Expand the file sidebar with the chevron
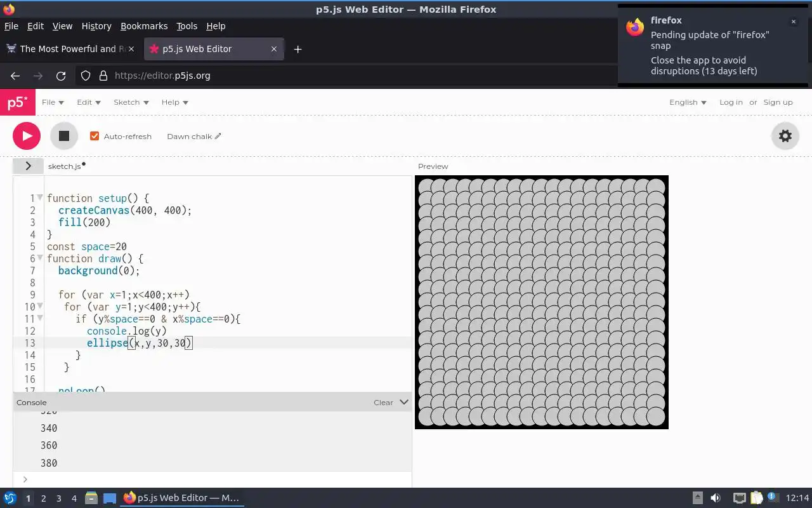The height and width of the screenshot is (508, 812). [x=28, y=166]
